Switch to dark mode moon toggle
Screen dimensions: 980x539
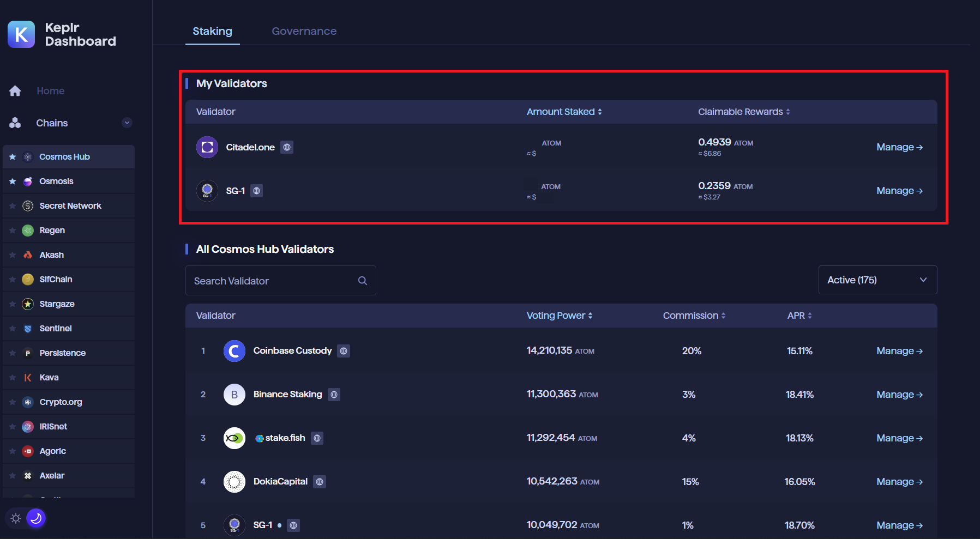pos(36,518)
